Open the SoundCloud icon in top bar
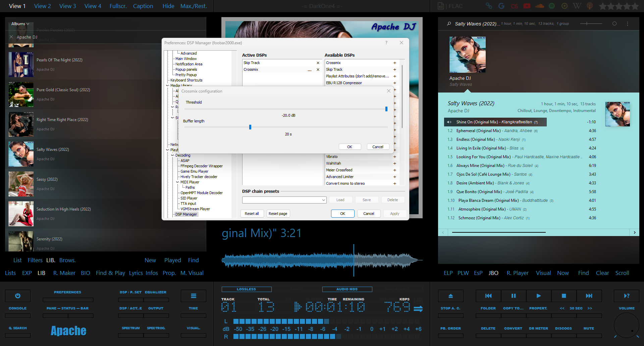Viewport: 644px width, 346px height. click(x=540, y=6)
